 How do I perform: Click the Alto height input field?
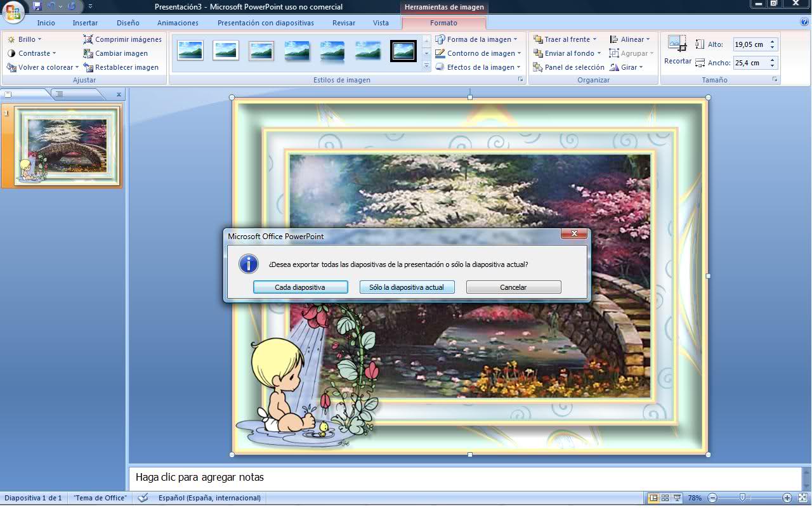point(749,44)
